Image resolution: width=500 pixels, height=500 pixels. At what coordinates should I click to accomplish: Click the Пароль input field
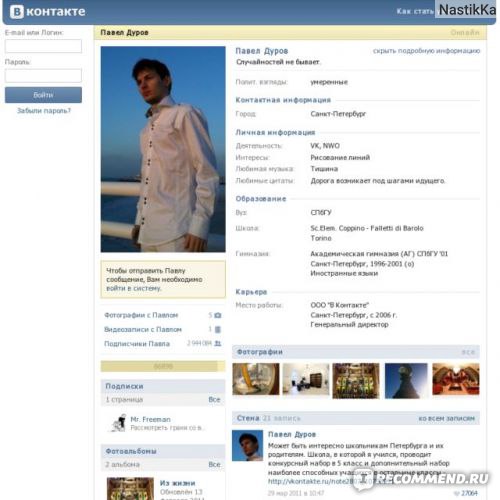(43, 76)
